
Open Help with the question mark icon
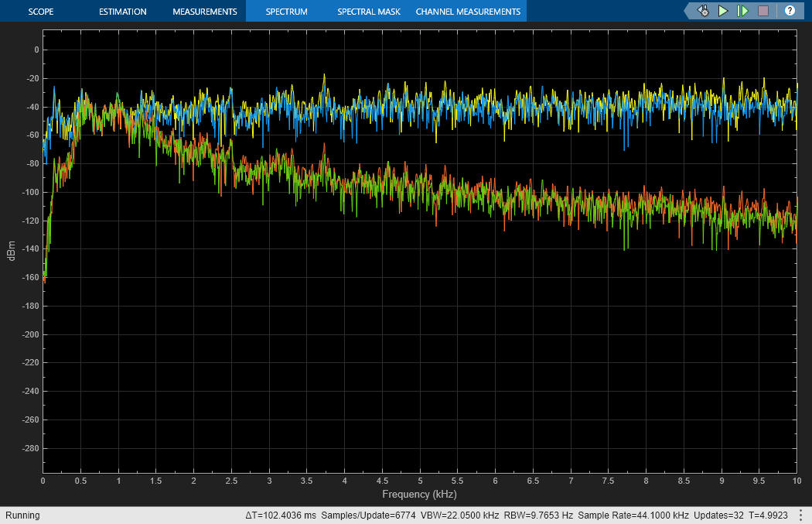click(x=790, y=11)
